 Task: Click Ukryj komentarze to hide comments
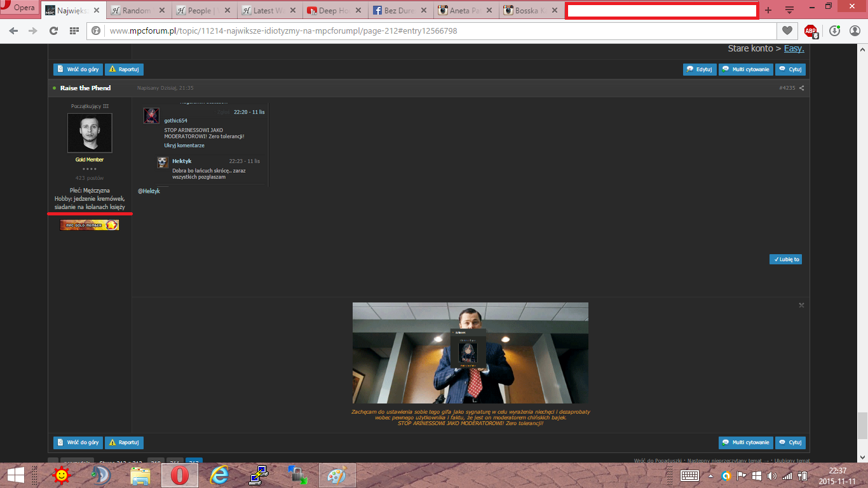click(184, 146)
